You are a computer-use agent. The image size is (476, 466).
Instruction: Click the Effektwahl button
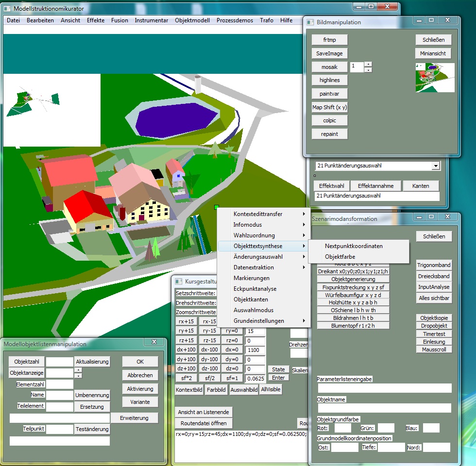(x=331, y=186)
